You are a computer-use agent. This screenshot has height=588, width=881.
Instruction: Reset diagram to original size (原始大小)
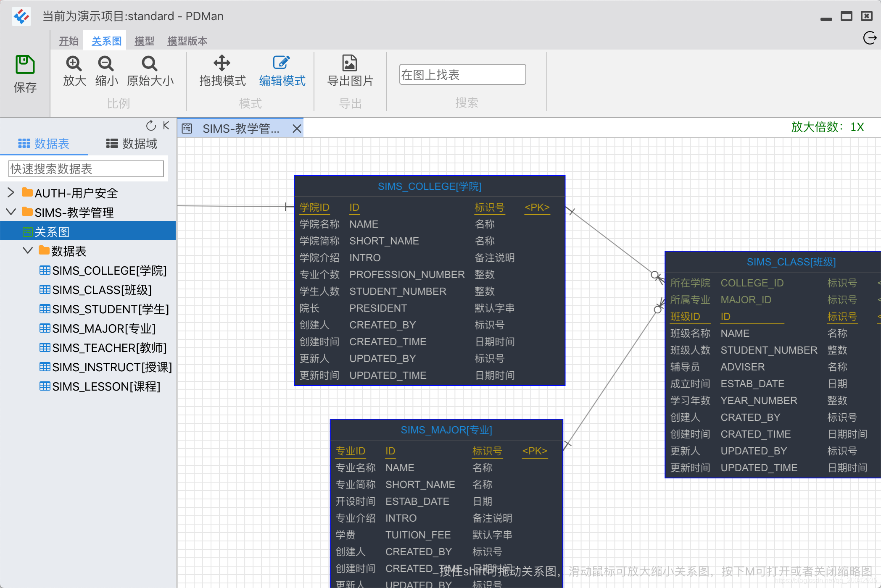pos(150,64)
